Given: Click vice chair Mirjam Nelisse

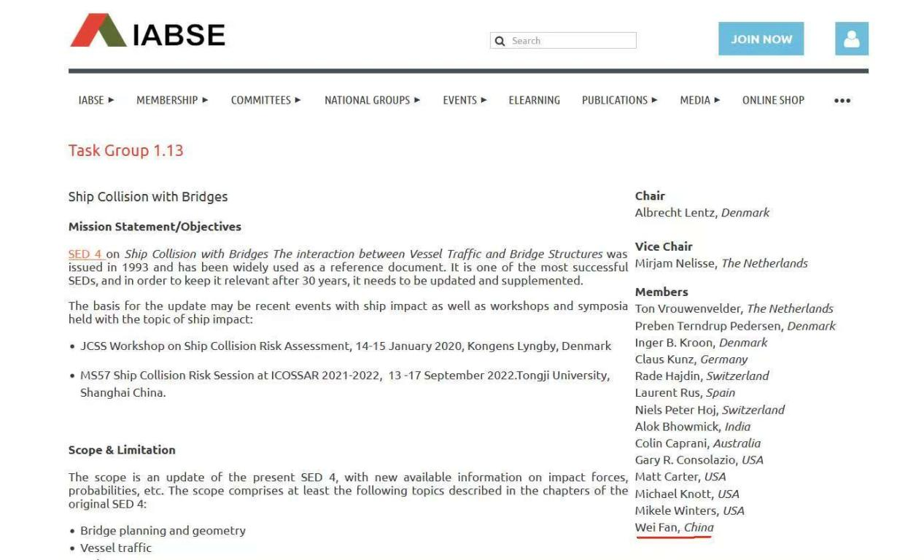Looking at the screenshot, I should (675, 263).
